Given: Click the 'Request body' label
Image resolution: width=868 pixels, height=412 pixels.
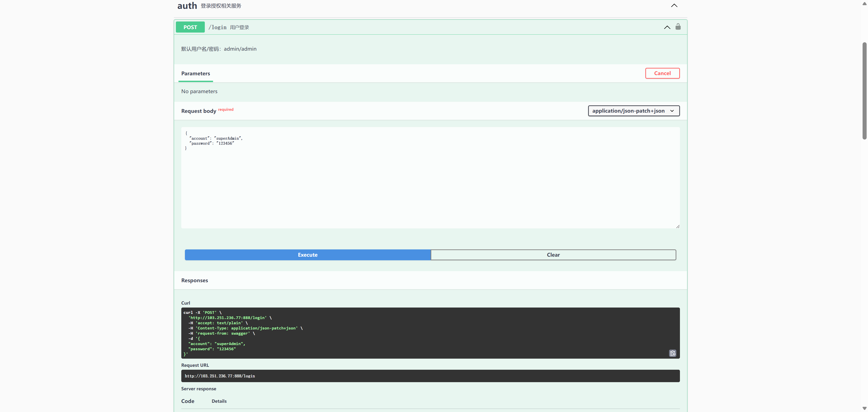Looking at the screenshot, I should 198,111.
